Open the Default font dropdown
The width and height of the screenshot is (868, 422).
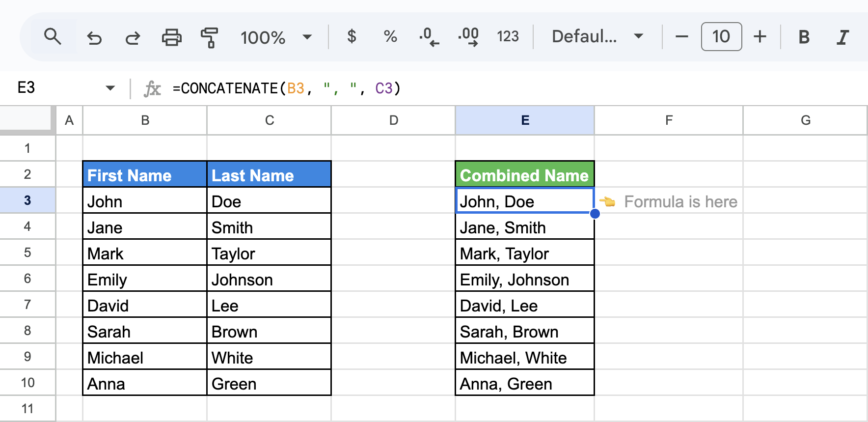[x=597, y=36]
